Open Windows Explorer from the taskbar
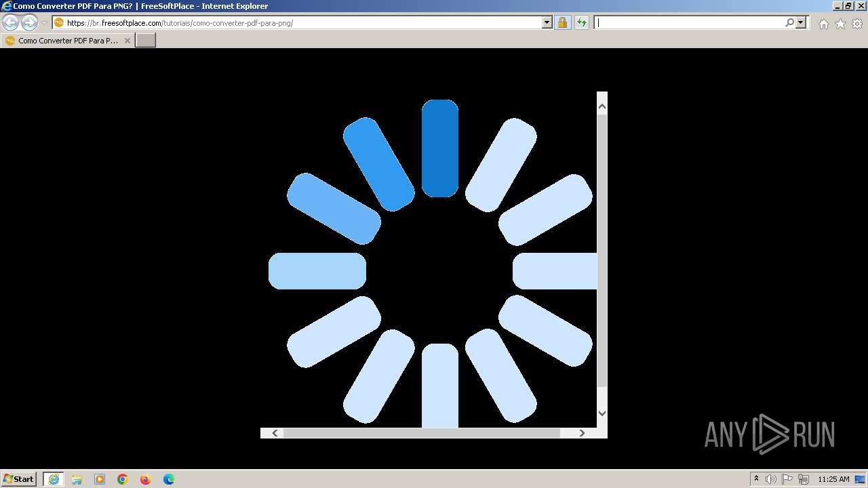Image resolution: width=868 pixels, height=488 pixels. [77, 479]
